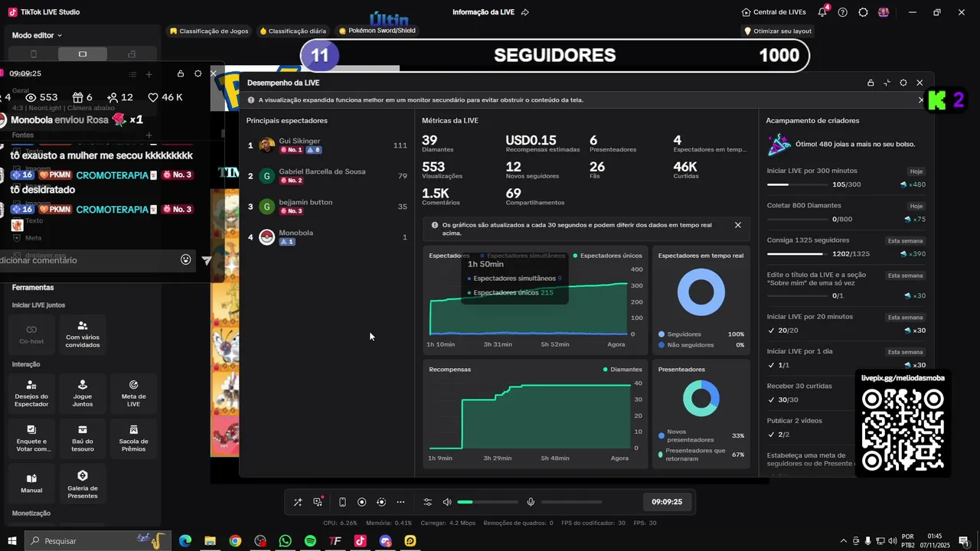The width and height of the screenshot is (980, 551).
Task: Open the profile avatar menu
Action: point(884,12)
